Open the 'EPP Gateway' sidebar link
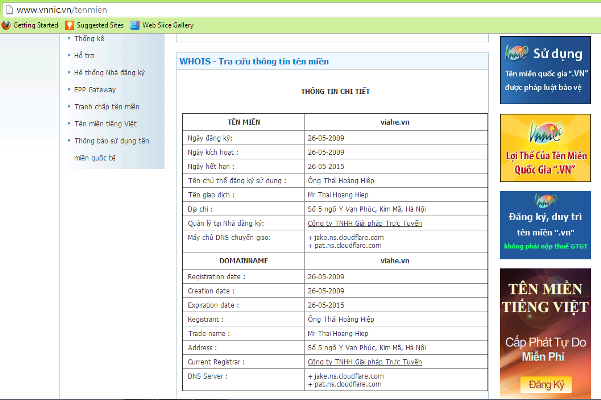The image size is (601, 400). 95,89
